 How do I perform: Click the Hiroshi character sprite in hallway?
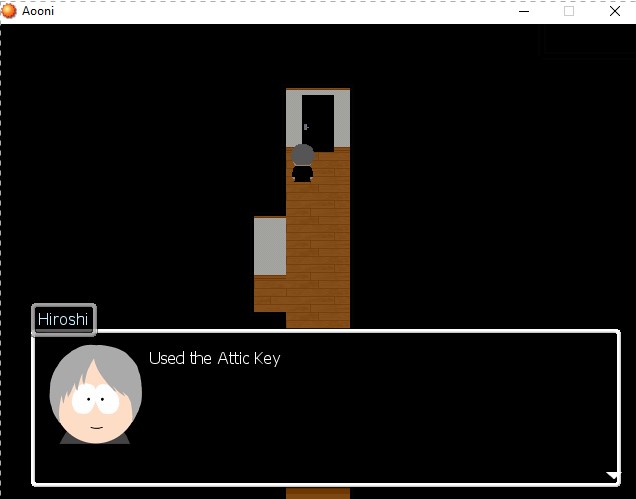point(303,163)
